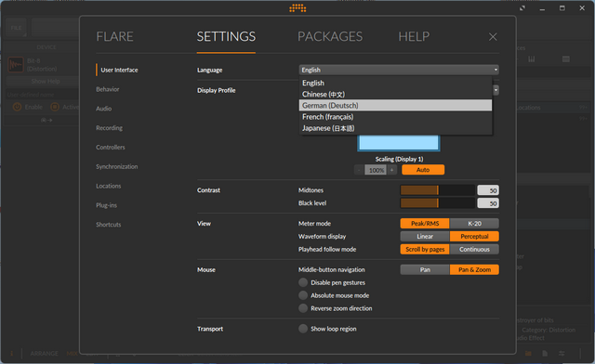Set waveform display to Linear
The image size is (595, 364).
tap(425, 237)
